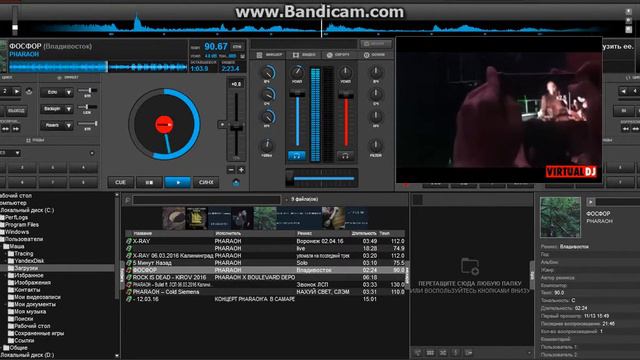Toggle the key lock icon under BPM
The image size is (640, 360).
[x=242, y=56]
